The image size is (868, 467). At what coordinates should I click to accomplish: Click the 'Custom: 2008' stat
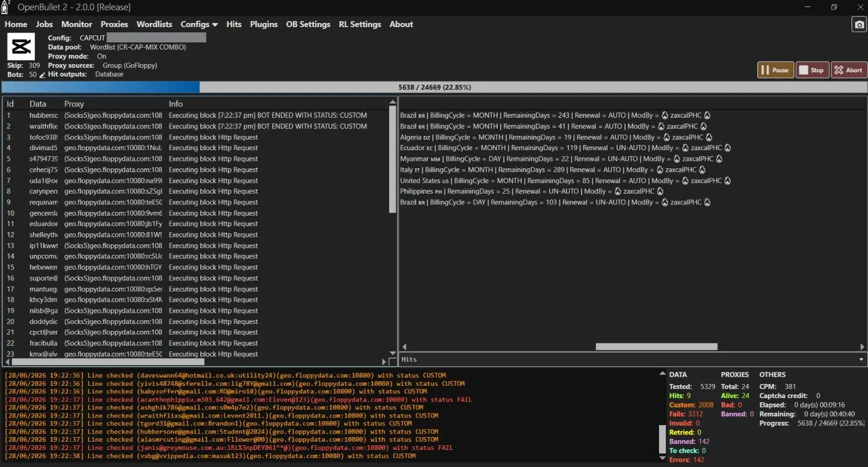(691, 405)
